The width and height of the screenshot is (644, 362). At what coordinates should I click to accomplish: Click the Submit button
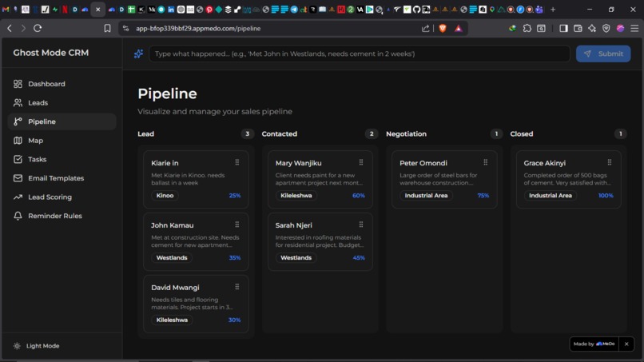point(603,54)
